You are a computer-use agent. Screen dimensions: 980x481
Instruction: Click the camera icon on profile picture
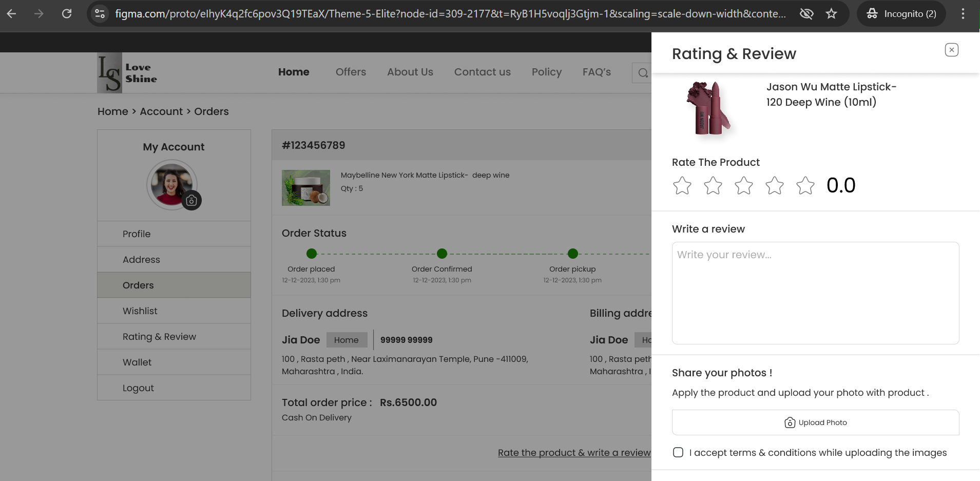[191, 200]
